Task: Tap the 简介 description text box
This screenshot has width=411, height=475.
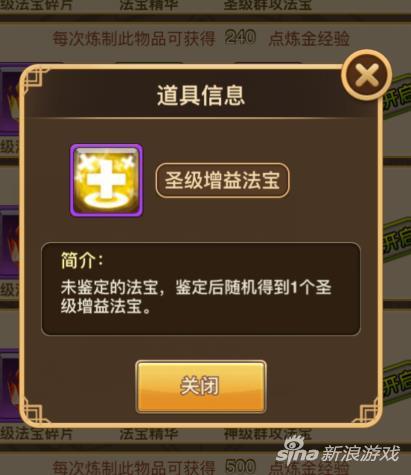Action: coord(201,289)
